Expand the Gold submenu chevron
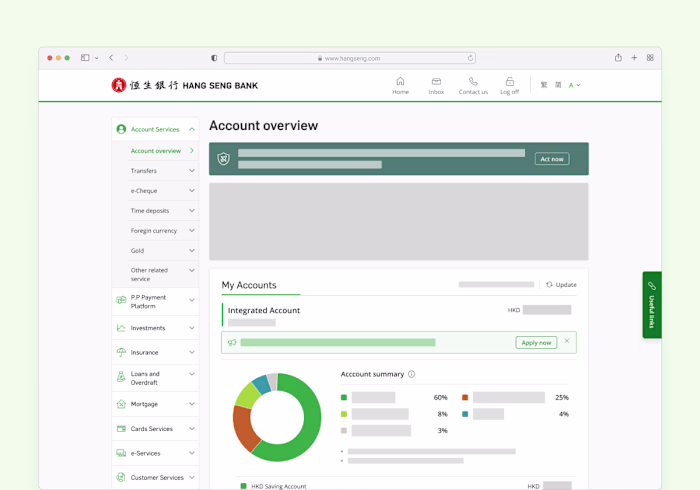700x490 pixels. pos(192,250)
